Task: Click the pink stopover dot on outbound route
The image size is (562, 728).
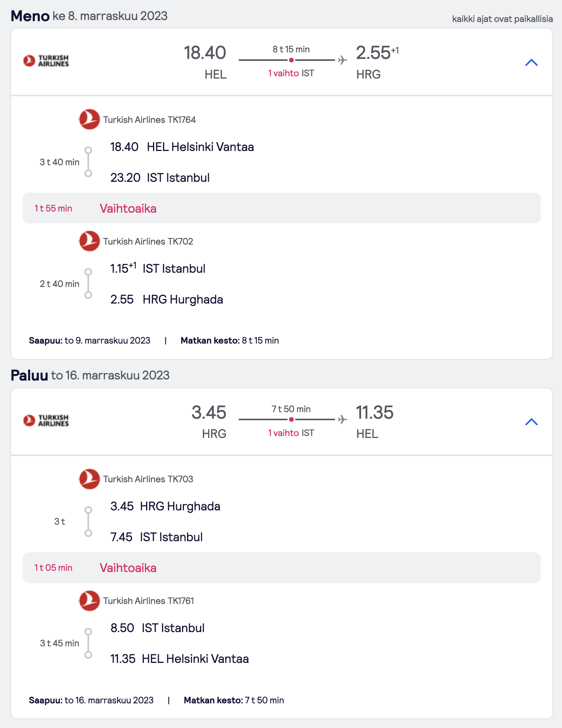Action: tap(291, 60)
